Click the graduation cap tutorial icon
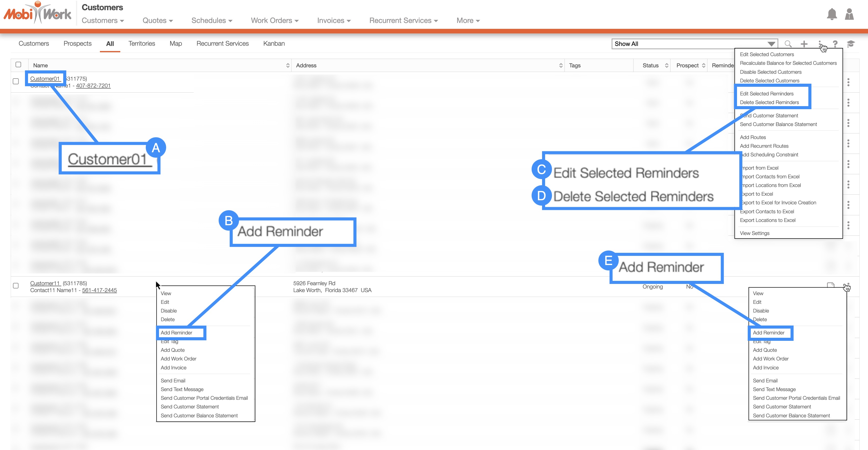Image resolution: width=868 pixels, height=450 pixels. (850, 44)
